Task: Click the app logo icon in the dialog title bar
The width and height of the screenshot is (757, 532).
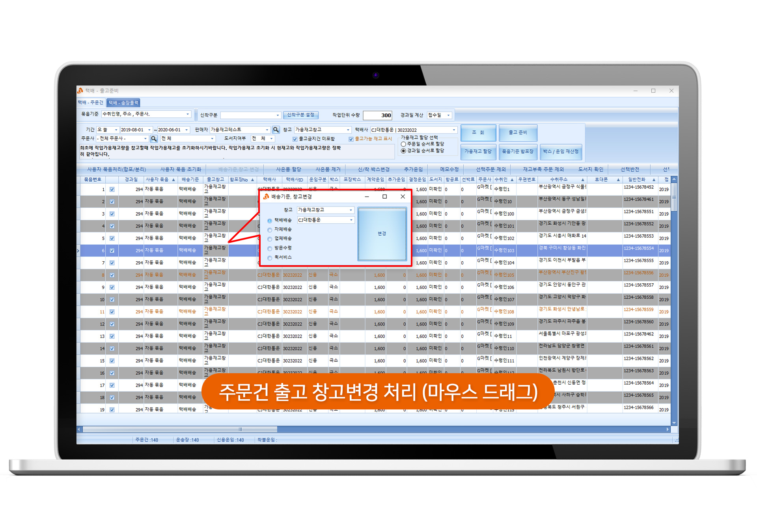Action: point(266,197)
